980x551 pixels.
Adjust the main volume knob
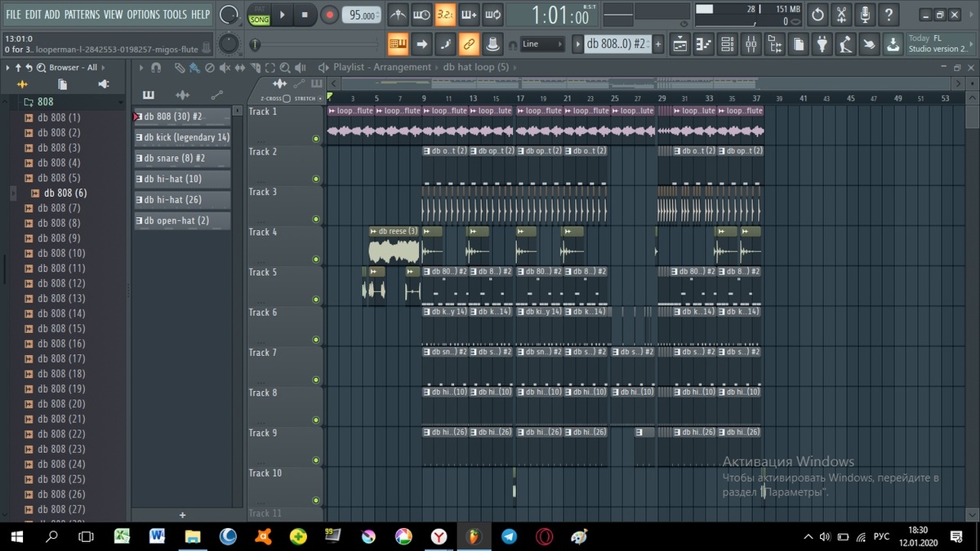tap(229, 15)
